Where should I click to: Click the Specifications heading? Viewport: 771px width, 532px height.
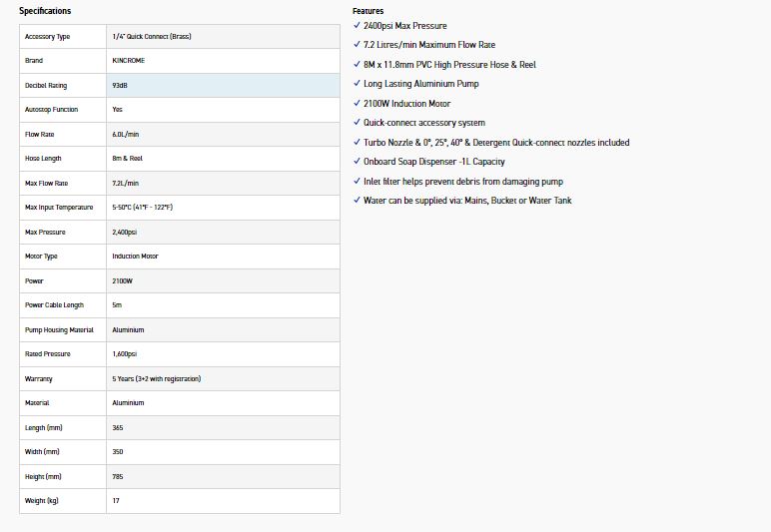point(45,11)
